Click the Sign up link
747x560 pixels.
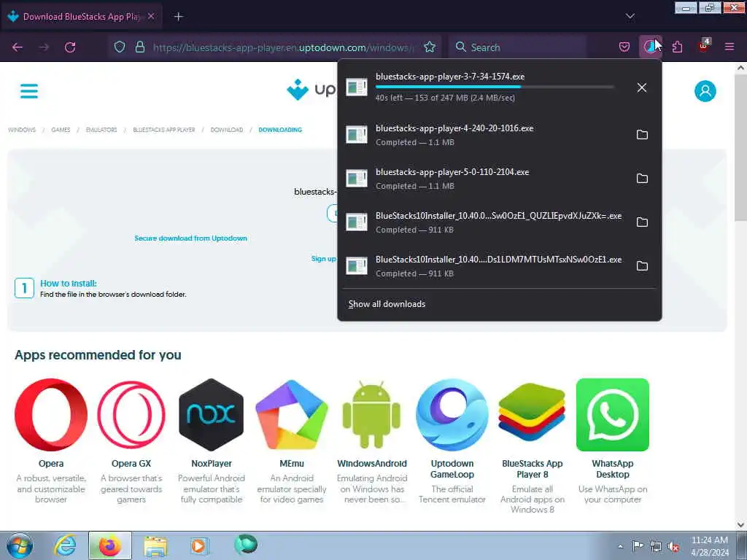click(x=323, y=259)
